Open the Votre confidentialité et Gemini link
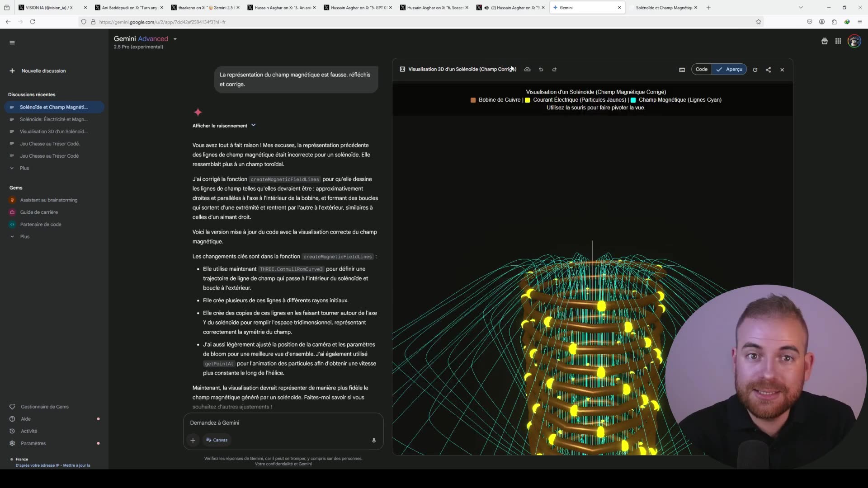Image resolution: width=868 pixels, height=488 pixels. tap(283, 464)
